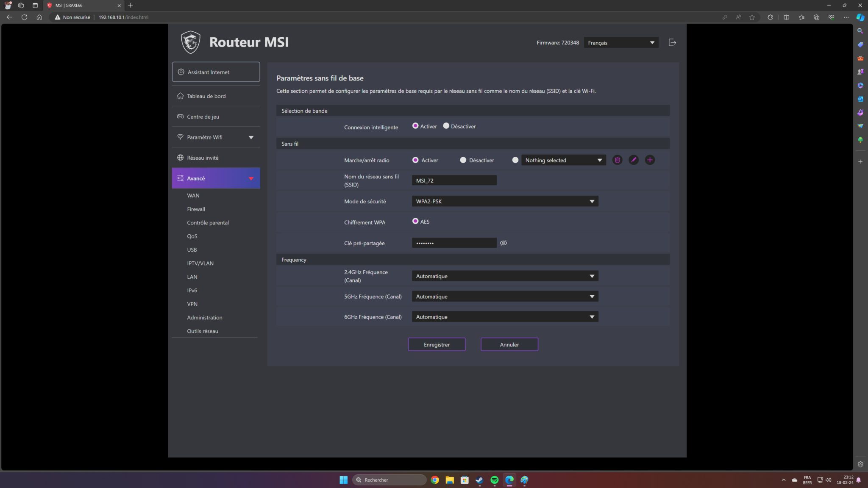Screen dimensions: 868x488
Task: Click the SSID field containing MSI_72
Action: (x=454, y=180)
